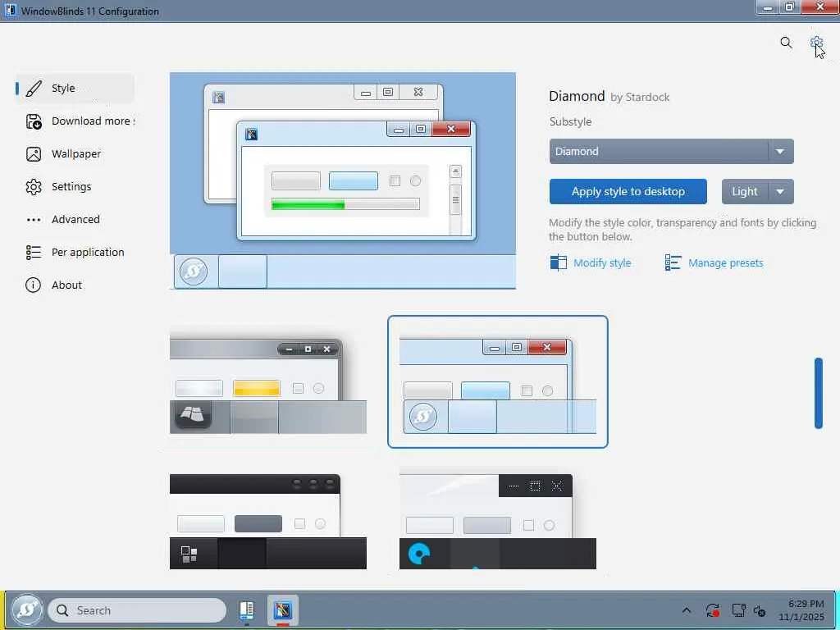This screenshot has width=840, height=630.
Task: Open the gear settings icon at top right
Action: click(x=816, y=43)
